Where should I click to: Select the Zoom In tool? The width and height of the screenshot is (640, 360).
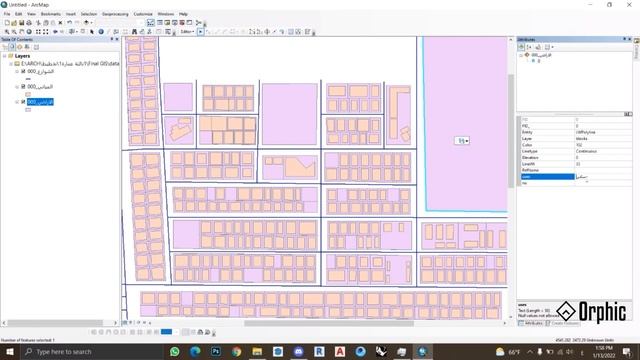point(7,32)
